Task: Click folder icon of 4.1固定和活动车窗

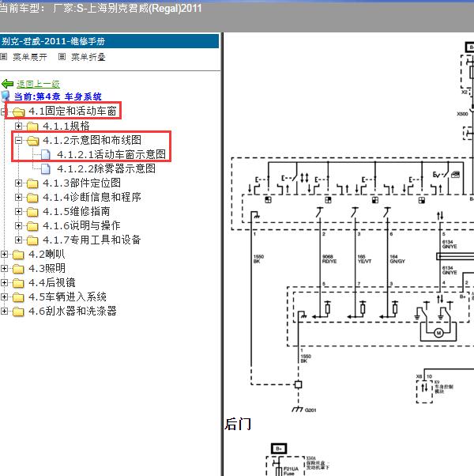Action: [18, 112]
